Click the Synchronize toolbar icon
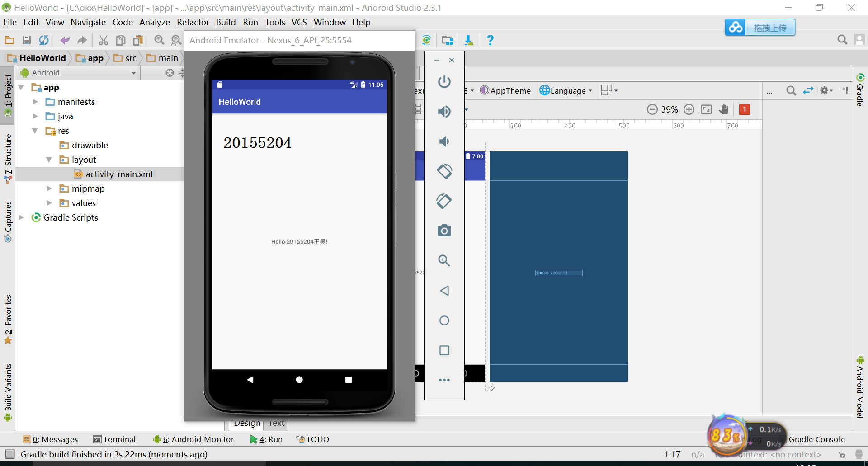This screenshot has width=868, height=466. click(x=44, y=40)
